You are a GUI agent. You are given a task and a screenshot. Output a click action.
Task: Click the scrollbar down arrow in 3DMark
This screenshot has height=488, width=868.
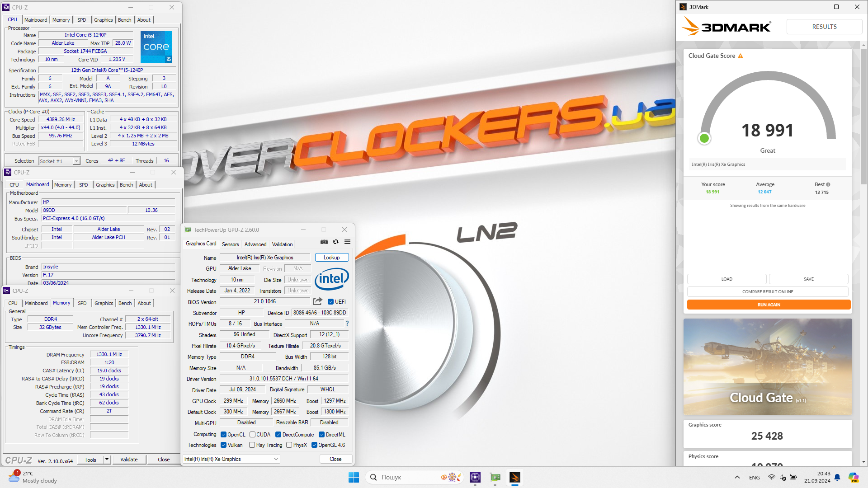pos(863,462)
